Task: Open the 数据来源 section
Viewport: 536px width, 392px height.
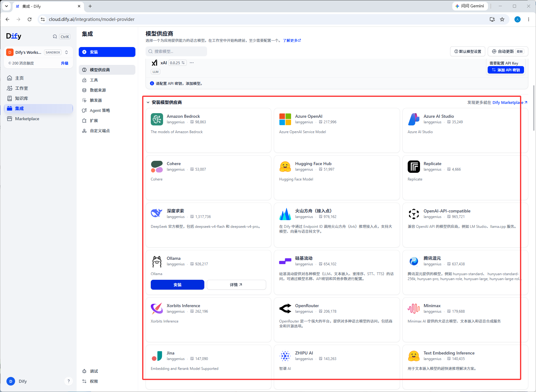Action: coord(107,90)
